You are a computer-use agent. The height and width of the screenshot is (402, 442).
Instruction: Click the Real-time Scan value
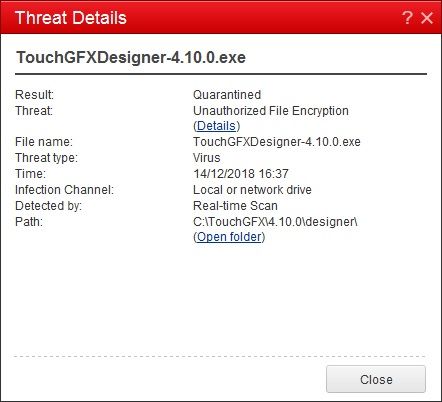tap(235, 206)
